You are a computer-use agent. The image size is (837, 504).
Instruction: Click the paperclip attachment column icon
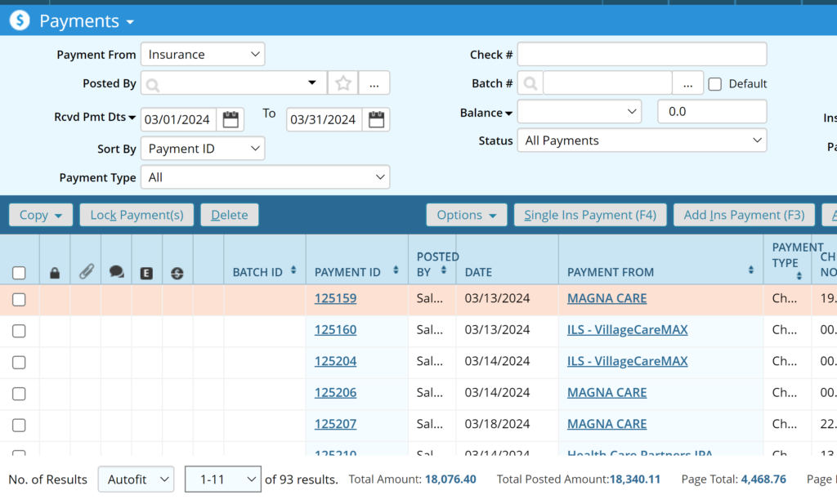pyautogui.click(x=86, y=272)
